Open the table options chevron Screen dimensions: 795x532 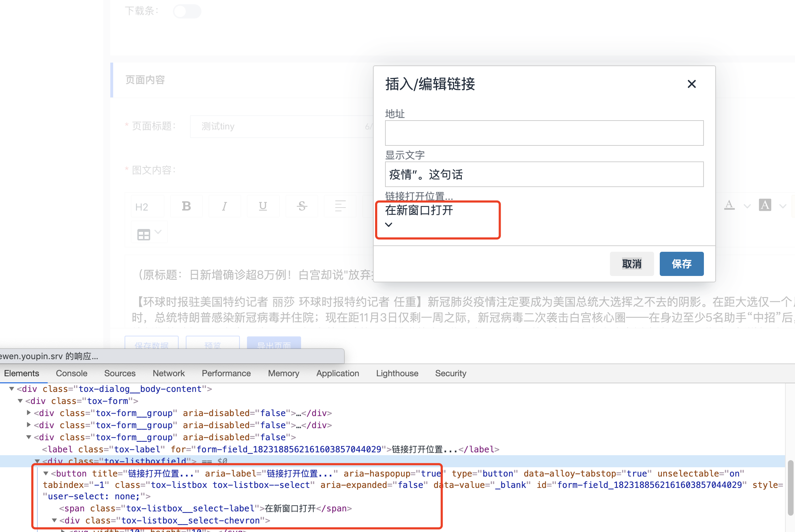pos(158,232)
